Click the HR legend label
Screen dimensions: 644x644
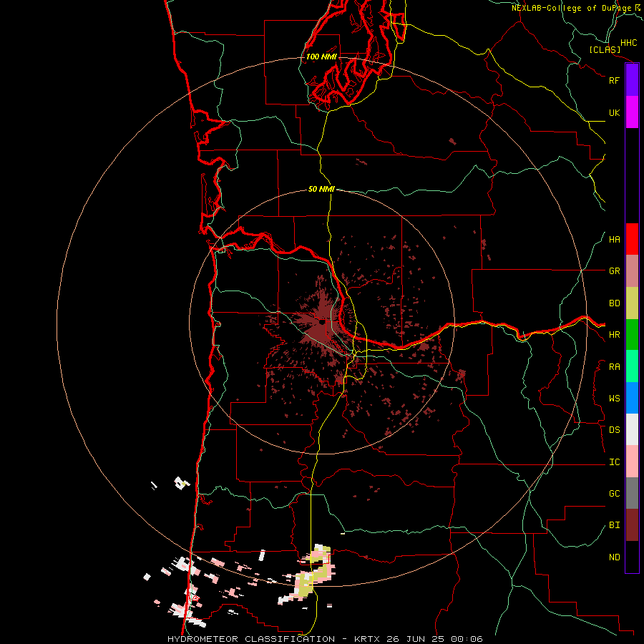pos(614,335)
